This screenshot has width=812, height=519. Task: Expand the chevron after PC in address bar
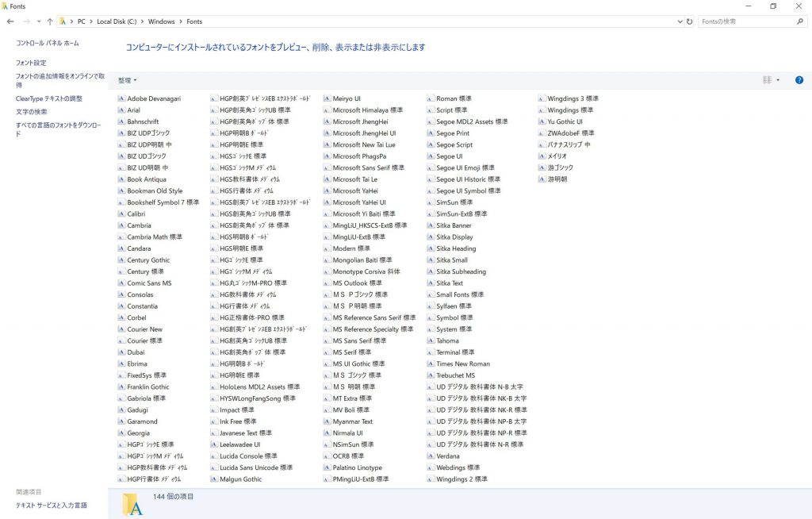(x=91, y=21)
